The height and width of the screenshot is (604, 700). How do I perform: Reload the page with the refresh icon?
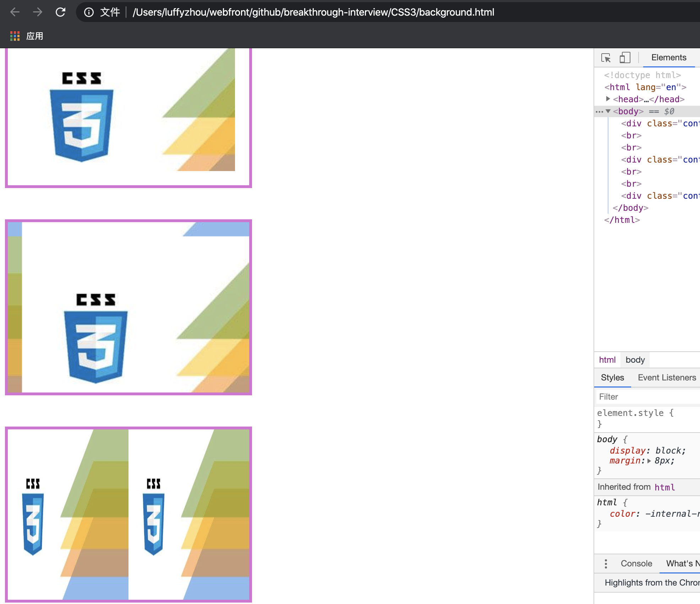[x=60, y=12]
